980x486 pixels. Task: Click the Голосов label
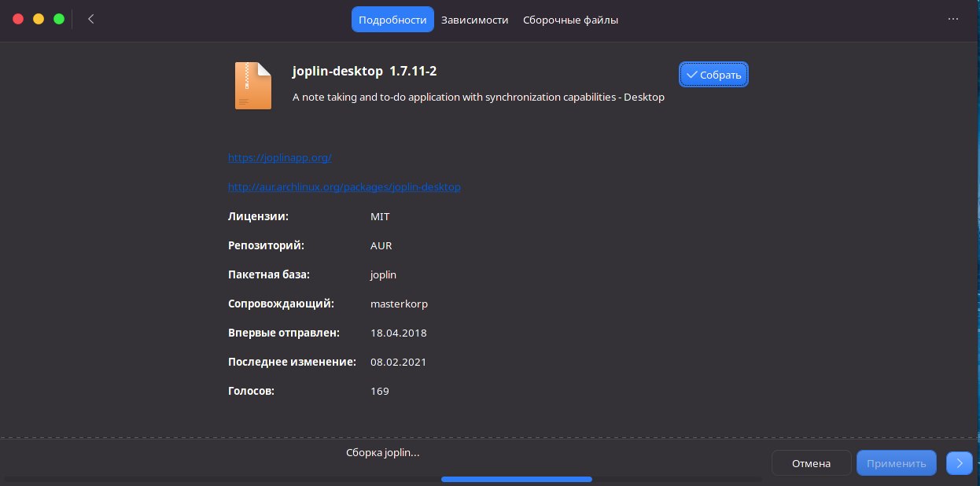pos(251,391)
